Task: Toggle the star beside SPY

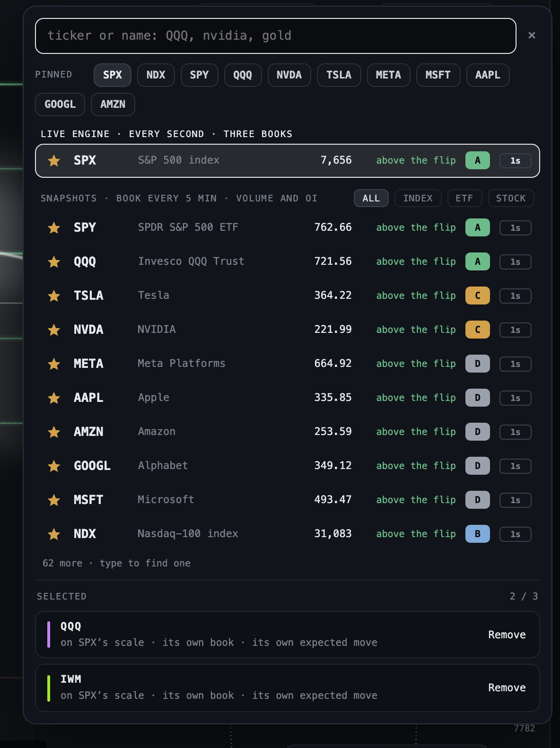Action: pyautogui.click(x=54, y=228)
